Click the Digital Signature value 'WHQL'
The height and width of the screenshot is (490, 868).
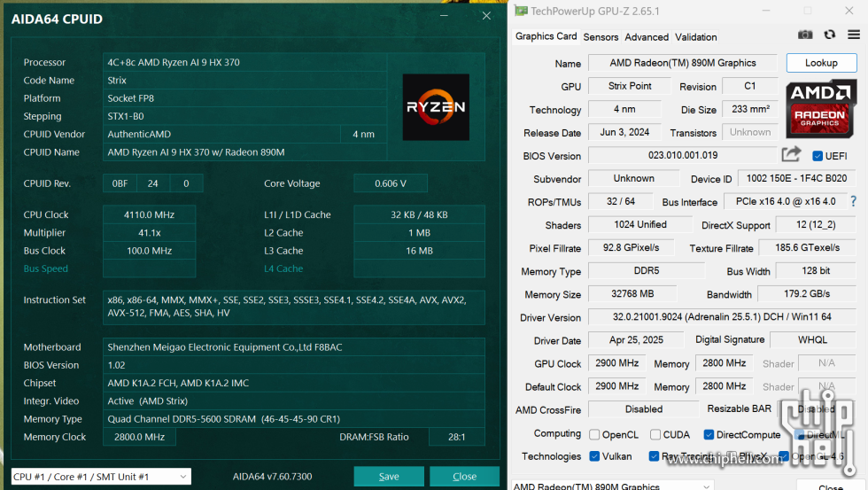813,339
